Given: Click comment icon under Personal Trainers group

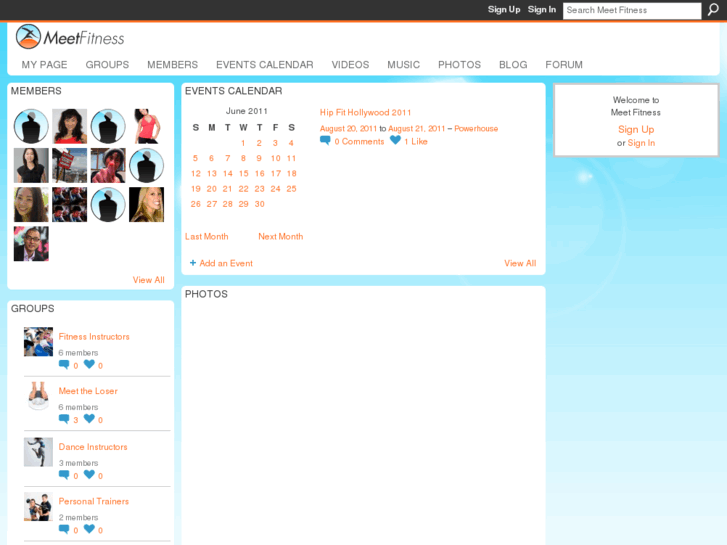Looking at the screenshot, I should pos(64,529).
